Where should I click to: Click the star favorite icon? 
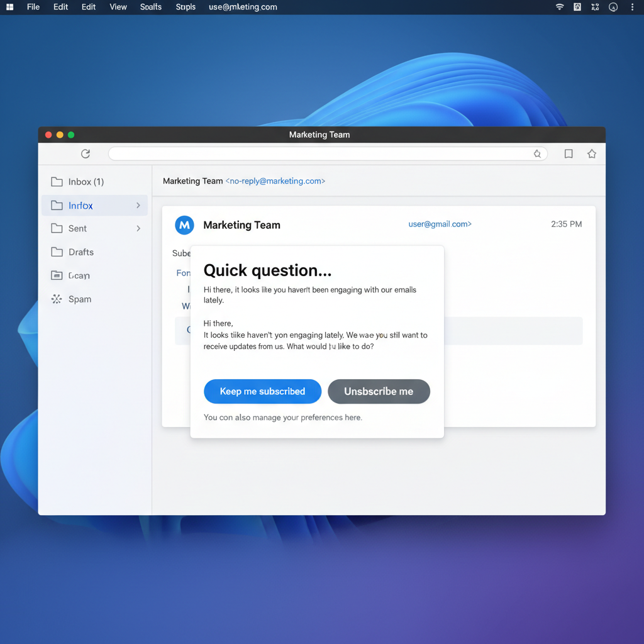[x=592, y=153]
